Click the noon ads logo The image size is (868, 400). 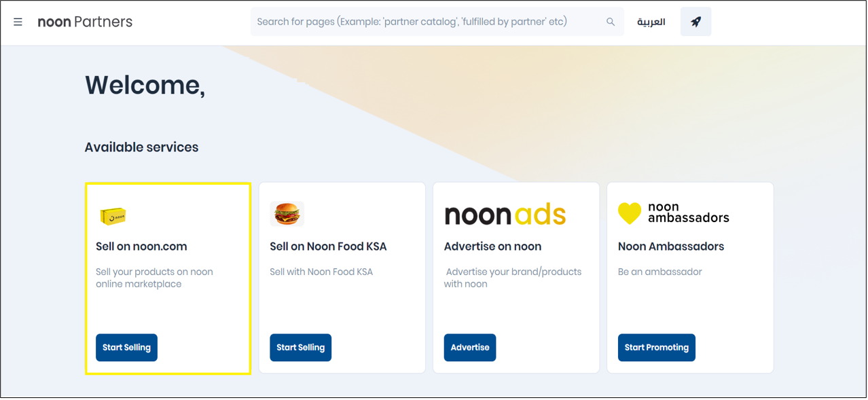tap(505, 215)
